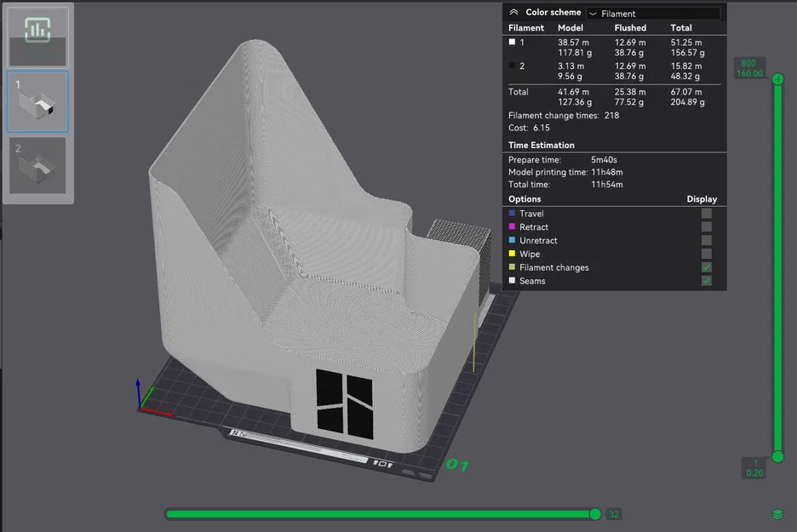Open the Filament color scheme dropdown

point(653,14)
